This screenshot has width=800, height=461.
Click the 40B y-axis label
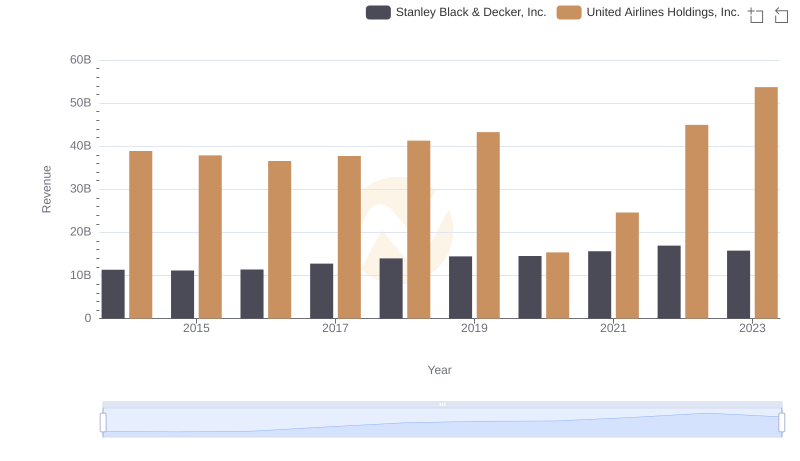pos(81,146)
